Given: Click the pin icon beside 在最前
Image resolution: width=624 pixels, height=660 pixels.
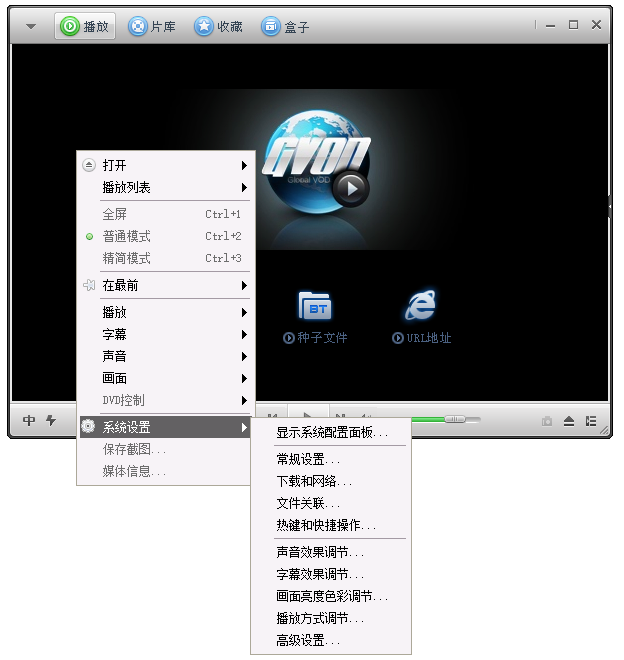Looking at the screenshot, I should coord(89,285).
